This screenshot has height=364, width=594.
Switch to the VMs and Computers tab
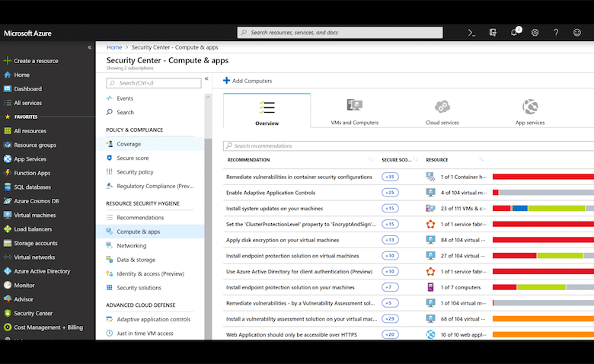tap(355, 110)
